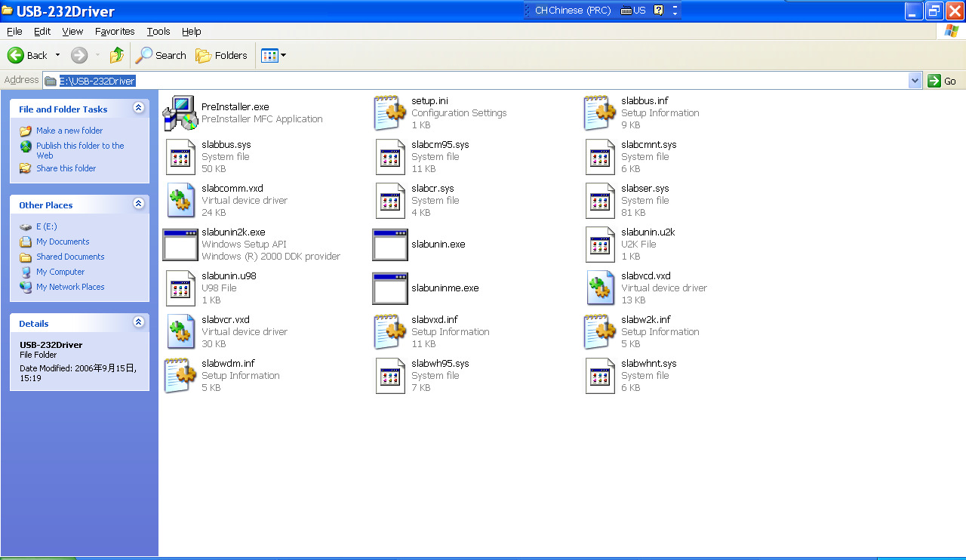Click Share this folder link
Screen dimensions: 966x560
[66, 168]
